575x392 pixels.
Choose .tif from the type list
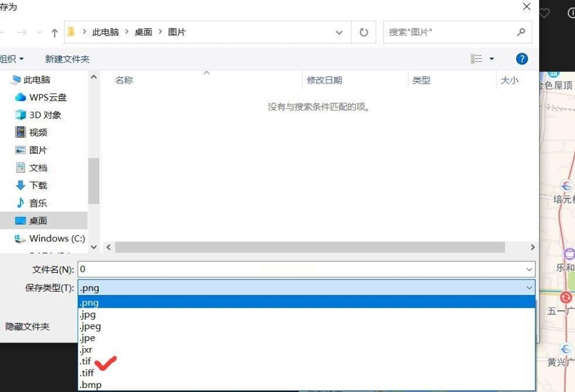coord(85,361)
